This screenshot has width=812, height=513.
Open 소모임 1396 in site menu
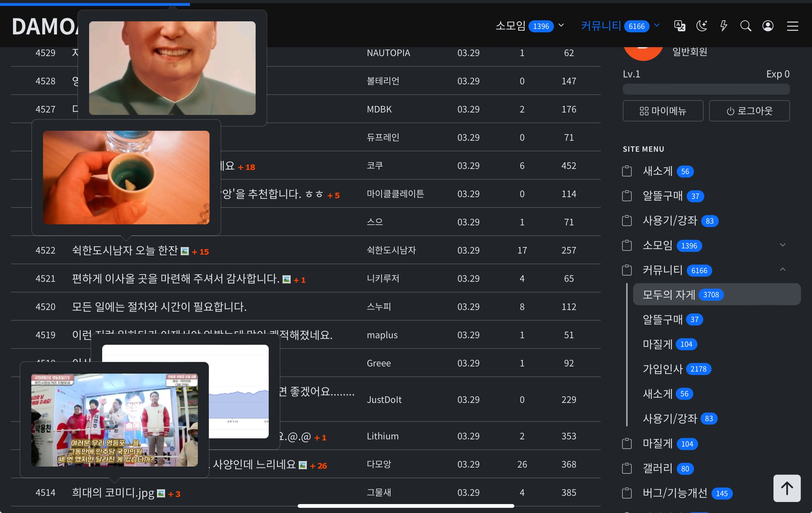coord(672,245)
